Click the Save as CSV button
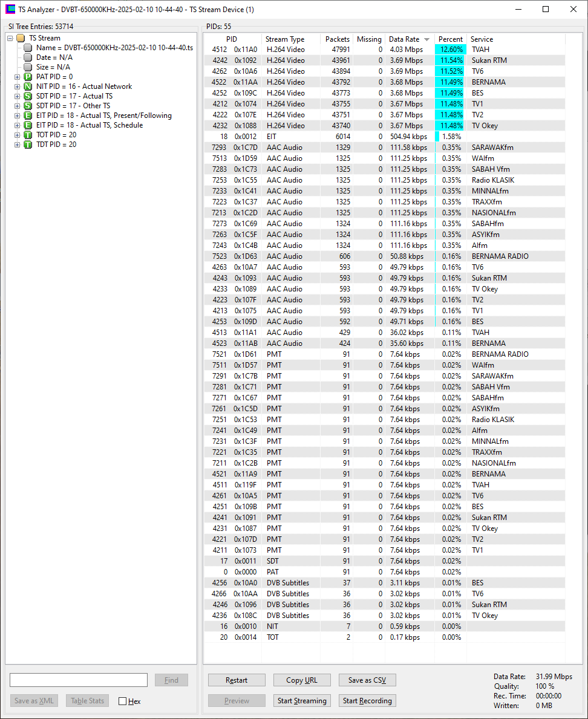Screen dimensions: 588x719 pyautogui.click(x=367, y=680)
